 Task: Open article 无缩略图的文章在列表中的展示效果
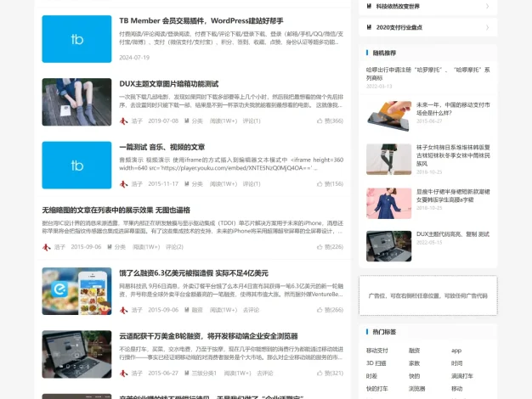116,210
